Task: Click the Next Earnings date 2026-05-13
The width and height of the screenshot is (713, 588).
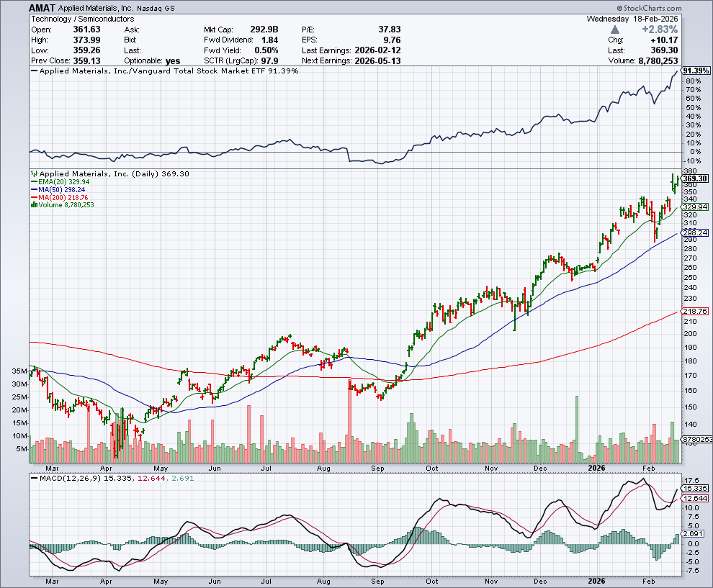Action: (x=378, y=61)
